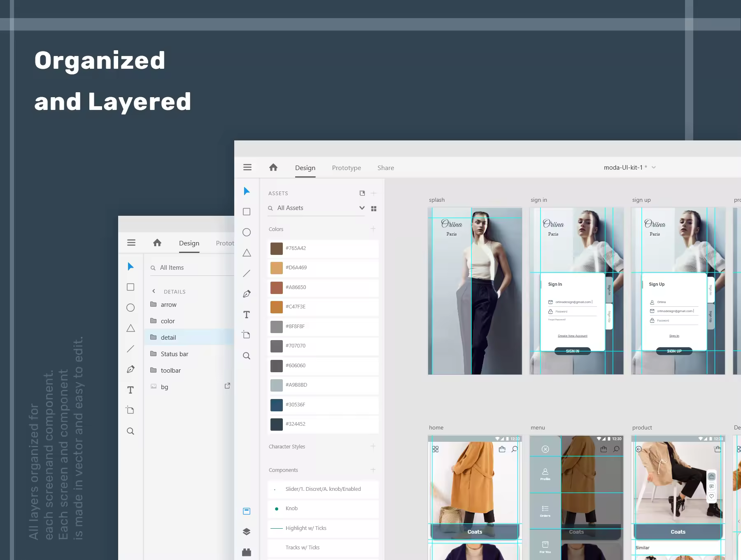The image size is (741, 560).
Task: Open hamburger menu in front window
Action: tap(247, 167)
